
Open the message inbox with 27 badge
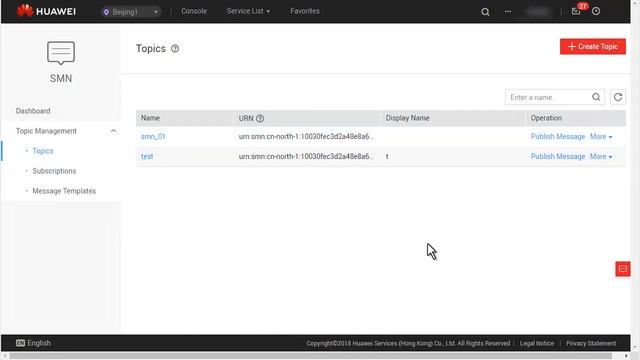(576, 11)
